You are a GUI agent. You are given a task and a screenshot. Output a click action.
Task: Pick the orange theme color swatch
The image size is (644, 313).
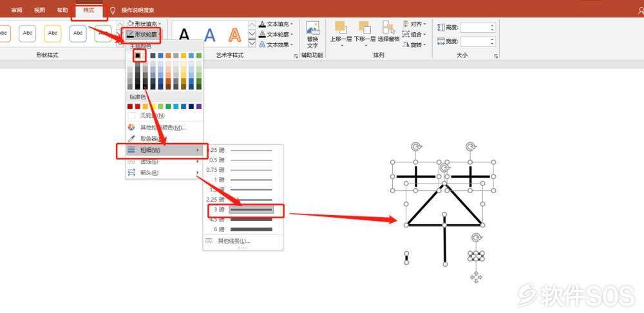pyautogui.click(x=168, y=55)
